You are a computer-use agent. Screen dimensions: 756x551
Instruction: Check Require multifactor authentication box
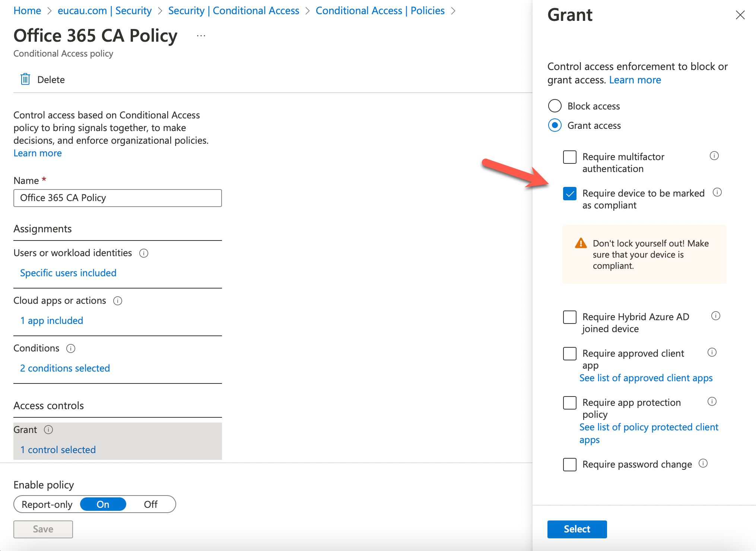click(569, 157)
